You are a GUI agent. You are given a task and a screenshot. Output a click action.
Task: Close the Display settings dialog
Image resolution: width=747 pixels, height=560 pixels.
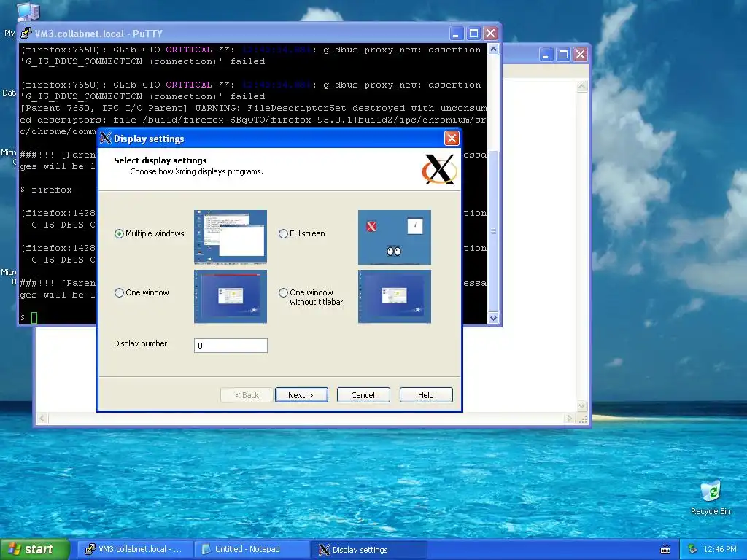point(452,138)
